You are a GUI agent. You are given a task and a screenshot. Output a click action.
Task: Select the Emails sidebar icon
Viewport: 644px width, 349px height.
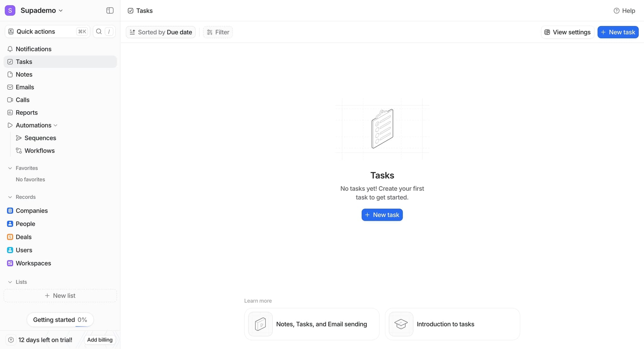[10, 87]
